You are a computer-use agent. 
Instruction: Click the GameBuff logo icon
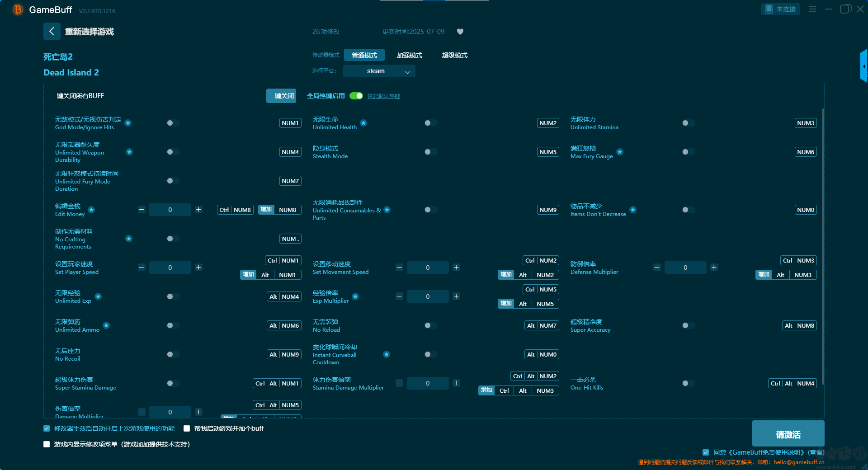[x=18, y=9]
